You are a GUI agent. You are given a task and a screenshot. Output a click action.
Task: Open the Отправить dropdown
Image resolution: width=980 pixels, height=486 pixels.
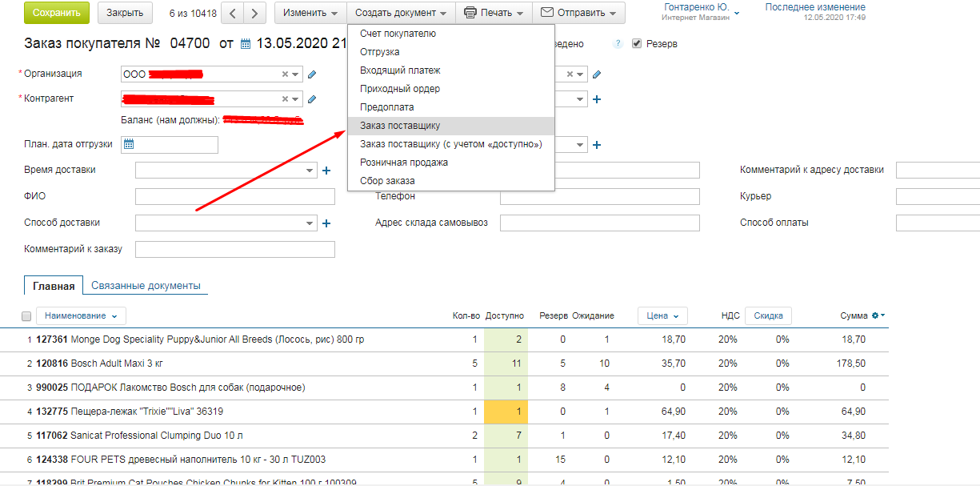coord(579,13)
